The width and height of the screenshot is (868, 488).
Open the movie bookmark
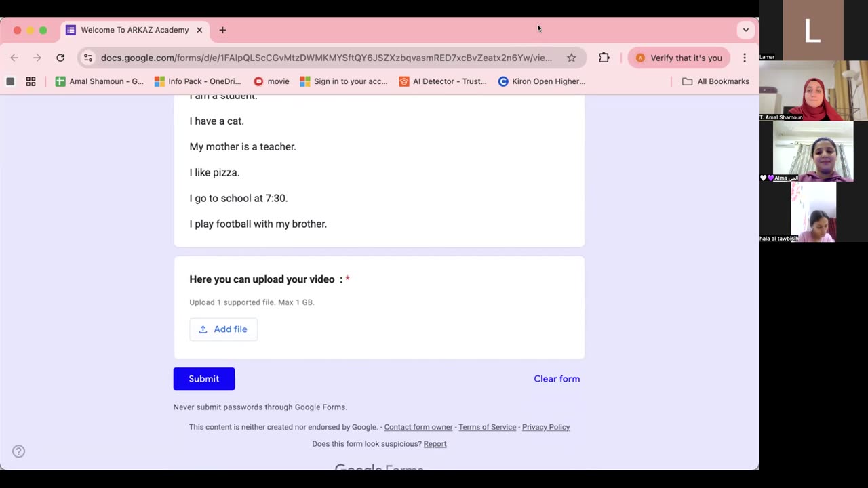[271, 81]
